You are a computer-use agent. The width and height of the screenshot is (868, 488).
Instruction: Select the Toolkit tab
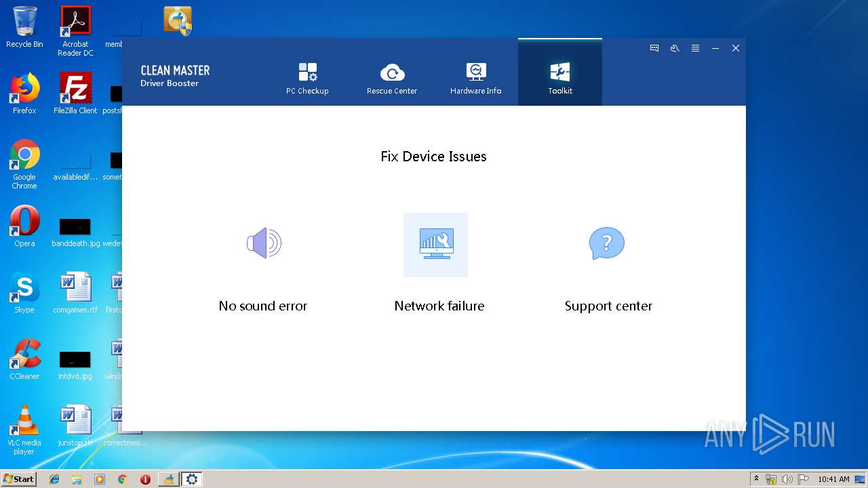pos(560,73)
